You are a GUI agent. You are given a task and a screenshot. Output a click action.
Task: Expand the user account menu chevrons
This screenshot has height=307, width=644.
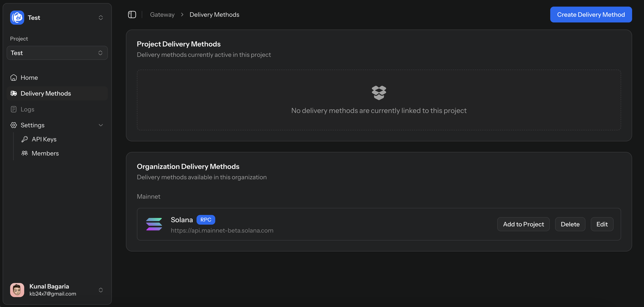click(101, 290)
